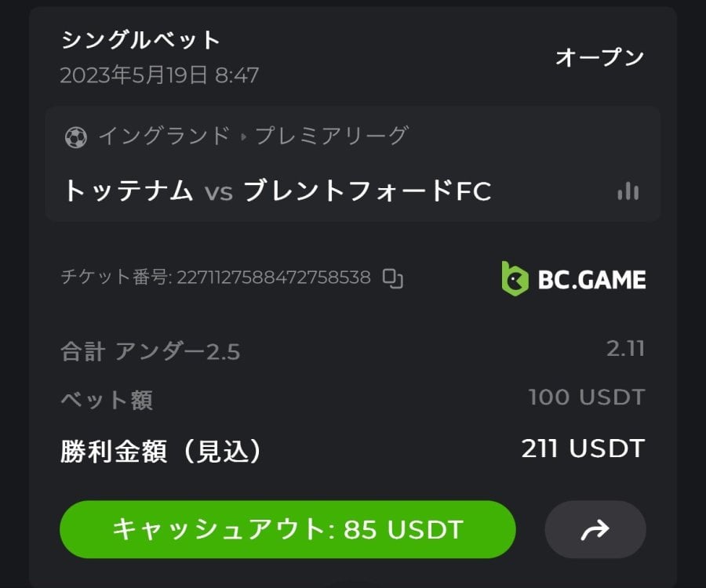Click the オープン bet status label
This screenshot has height=588, width=706.
(599, 57)
